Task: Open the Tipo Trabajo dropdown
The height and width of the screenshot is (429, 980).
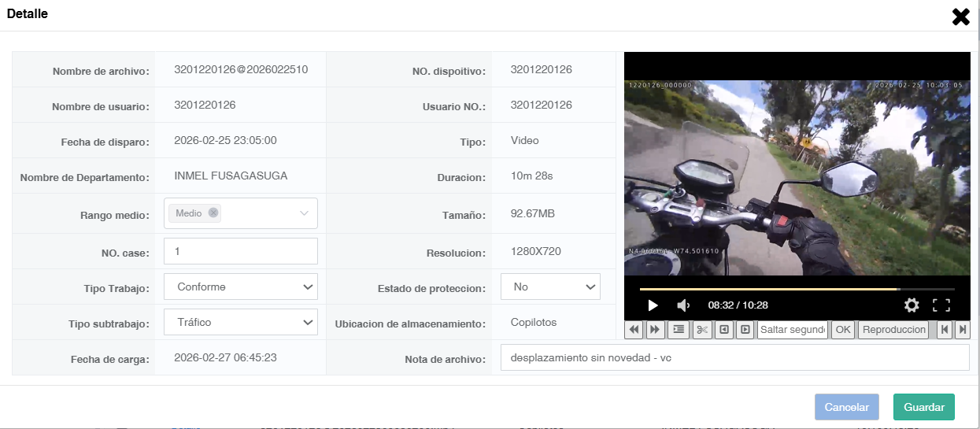Action: [241, 287]
